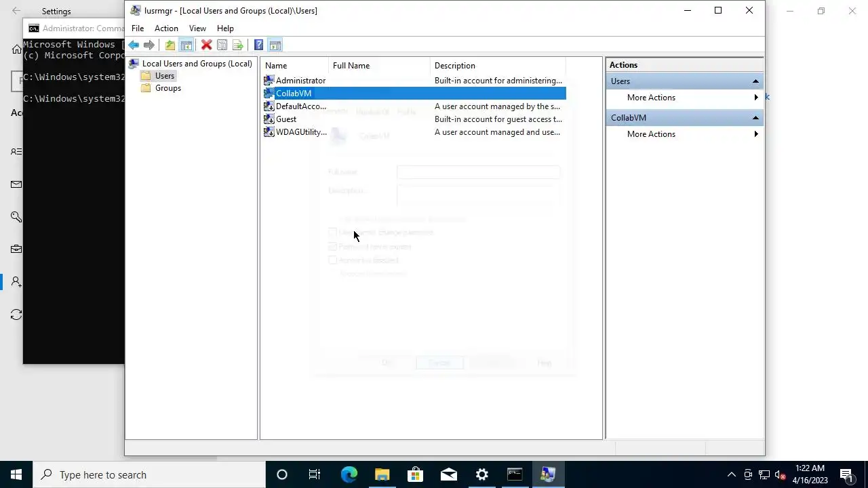Viewport: 868px width, 488px height.
Task: Sort by the Full Name column header
Action: (380, 66)
